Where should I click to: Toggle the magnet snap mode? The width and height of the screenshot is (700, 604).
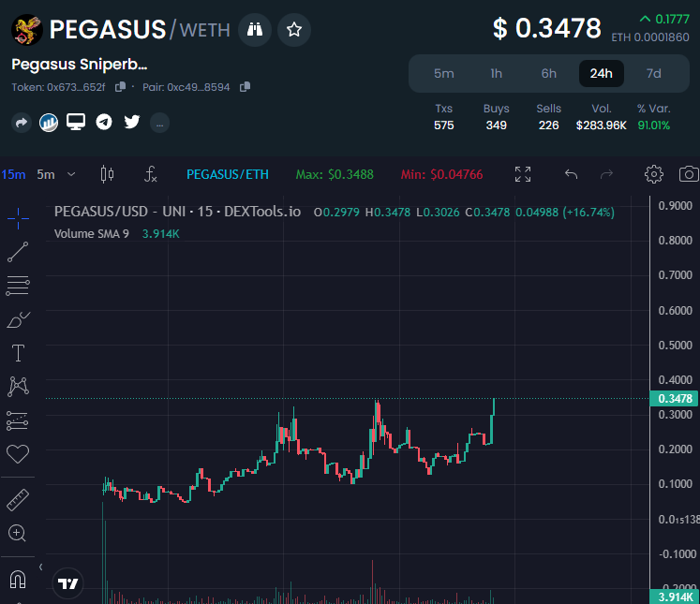[x=18, y=580]
